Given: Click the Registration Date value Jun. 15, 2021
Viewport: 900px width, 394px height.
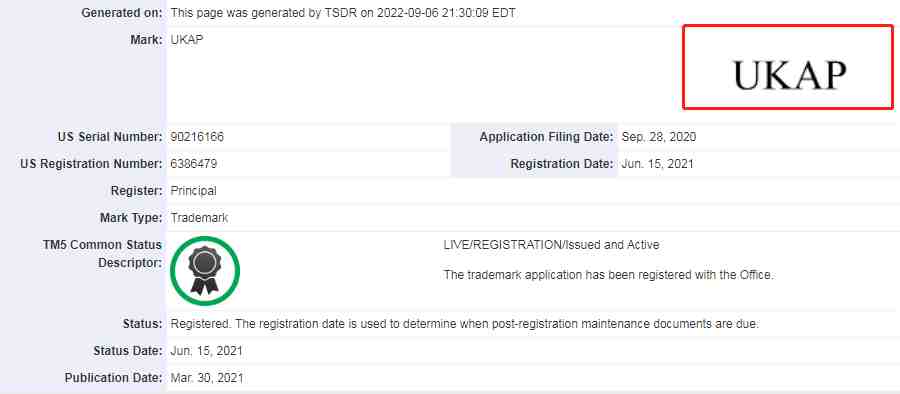Looking at the screenshot, I should [658, 164].
